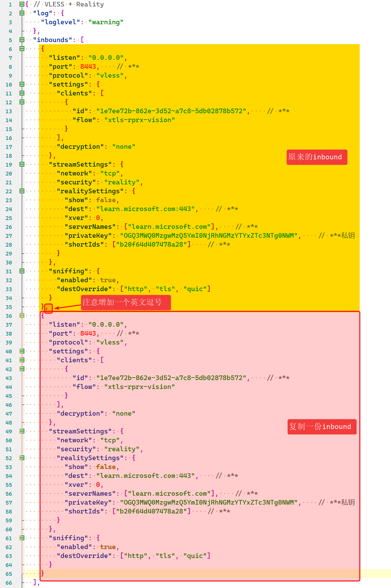The height and width of the screenshot is (588, 391).
Task: Collapse the root object fold marker on line 1
Action: 22,4
